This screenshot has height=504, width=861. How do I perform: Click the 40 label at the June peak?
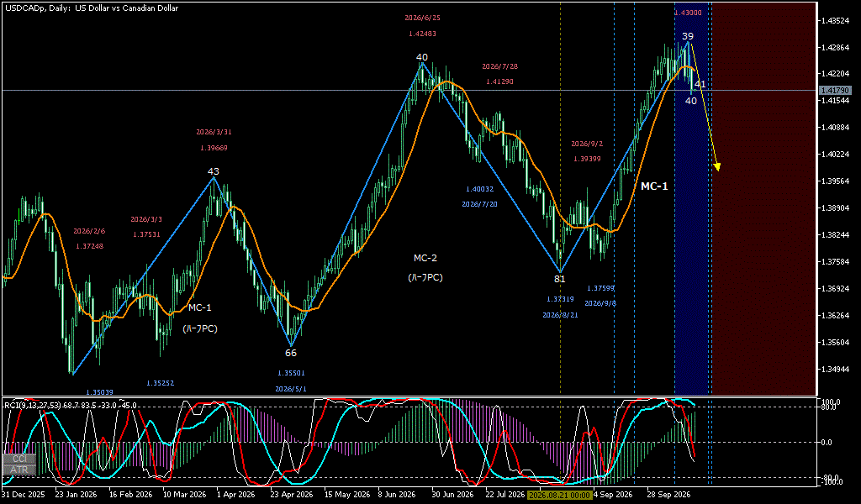(422, 58)
